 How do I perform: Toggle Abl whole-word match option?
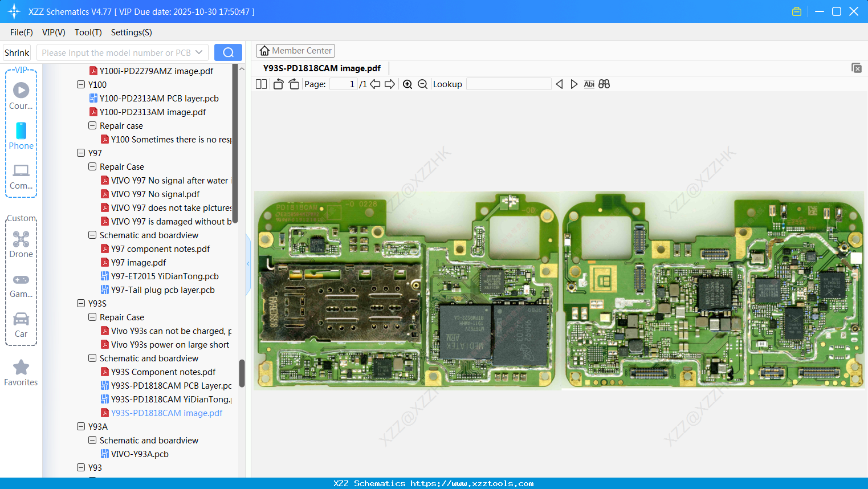click(589, 84)
